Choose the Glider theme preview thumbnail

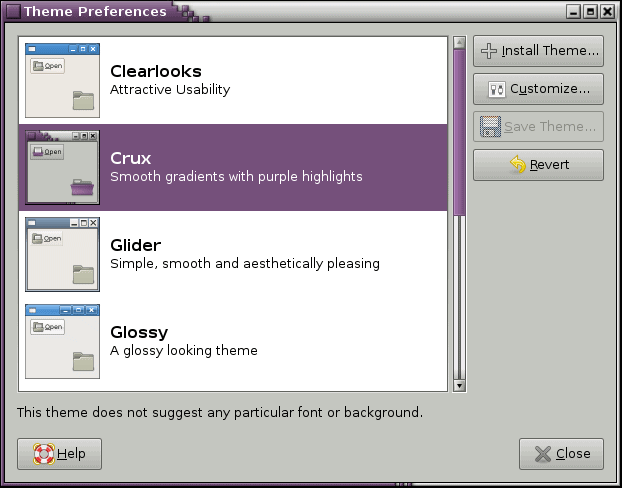click(62, 254)
